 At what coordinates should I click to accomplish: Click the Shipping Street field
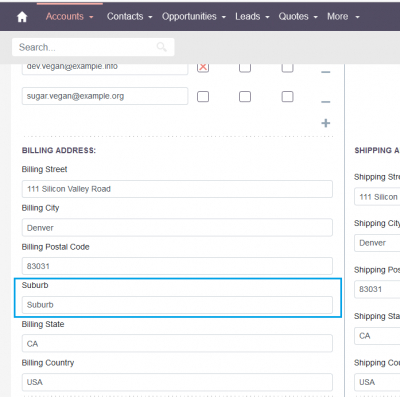pyautogui.click(x=377, y=197)
